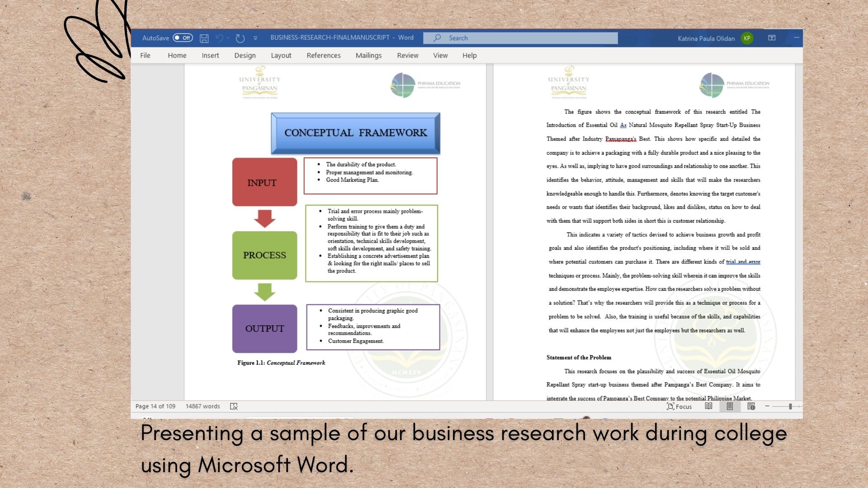Click the KP account avatar
The image size is (868, 488).
coord(747,38)
